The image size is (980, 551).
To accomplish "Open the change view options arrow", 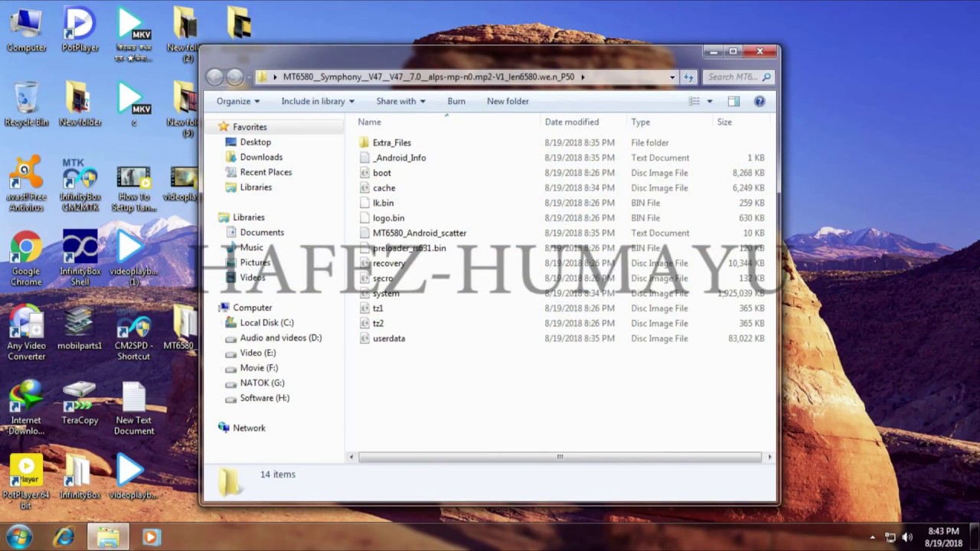I will click(710, 101).
